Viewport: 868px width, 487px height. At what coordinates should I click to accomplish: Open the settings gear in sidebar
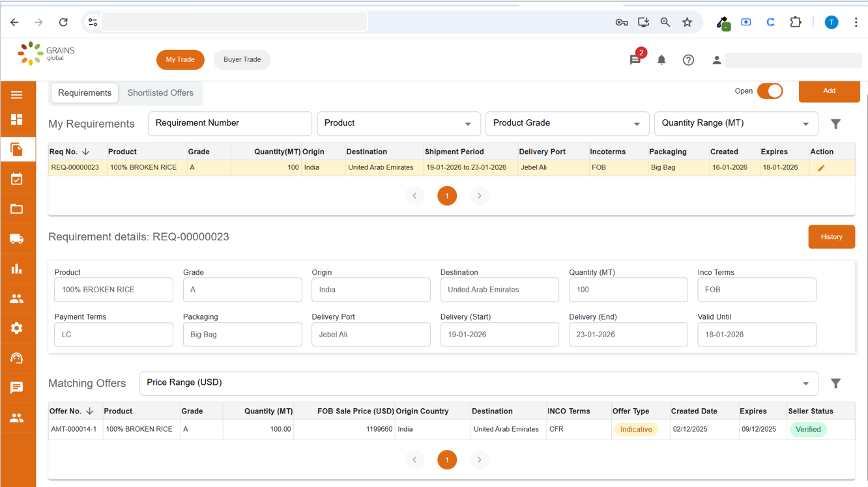17,328
